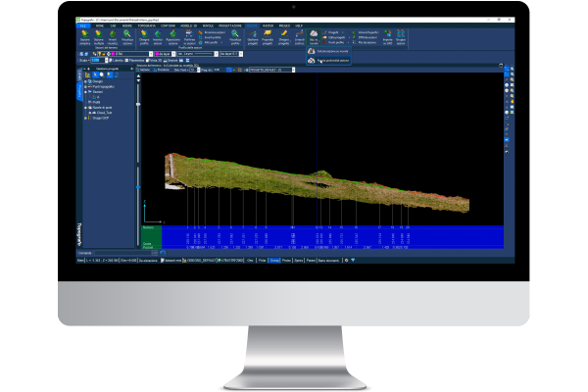588x392 pixels.
Task: Toggle the Libretto view button
Action: (117, 60)
